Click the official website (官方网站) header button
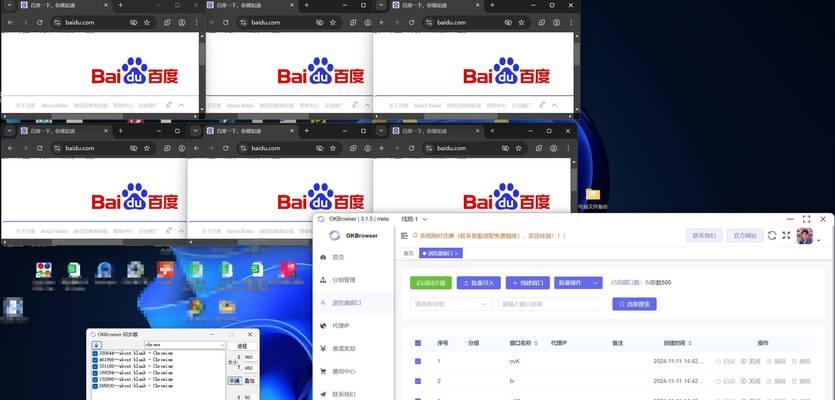 [x=745, y=235]
